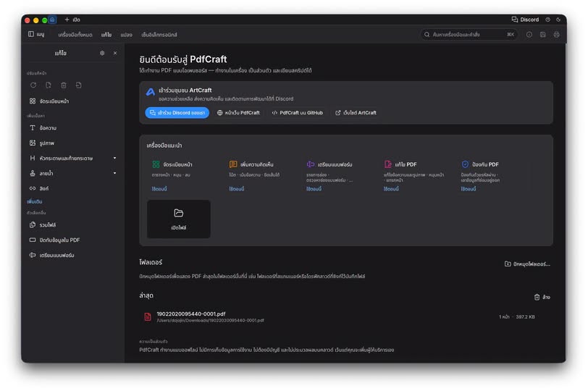The image size is (588, 391).
Task: Click ปักหมุดโฟลเดอร์ (Pin folder) button
Action: [x=527, y=264]
